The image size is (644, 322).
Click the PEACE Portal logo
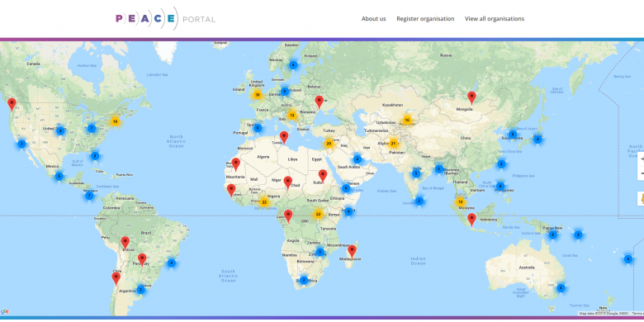pos(165,18)
